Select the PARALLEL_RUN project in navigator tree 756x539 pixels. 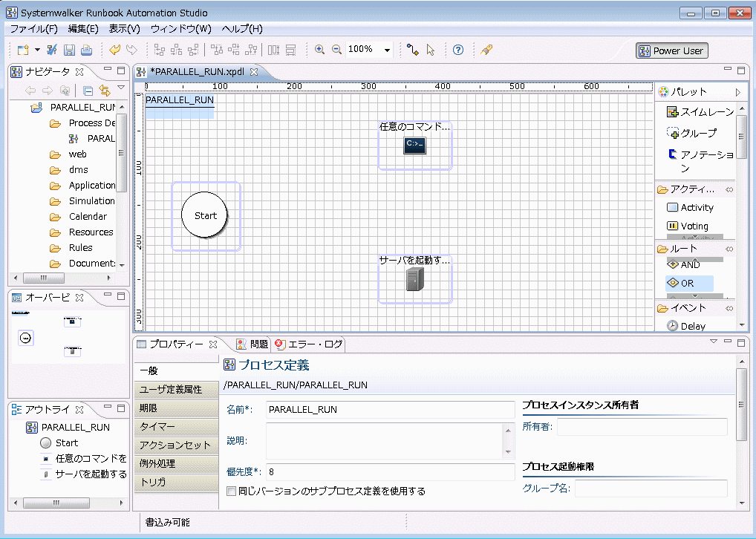tap(74, 107)
